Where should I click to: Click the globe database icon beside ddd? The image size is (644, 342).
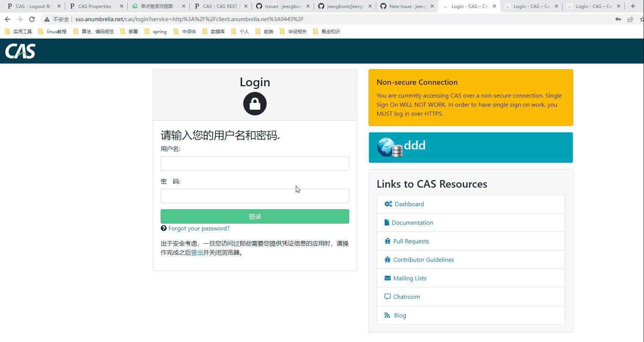click(389, 148)
